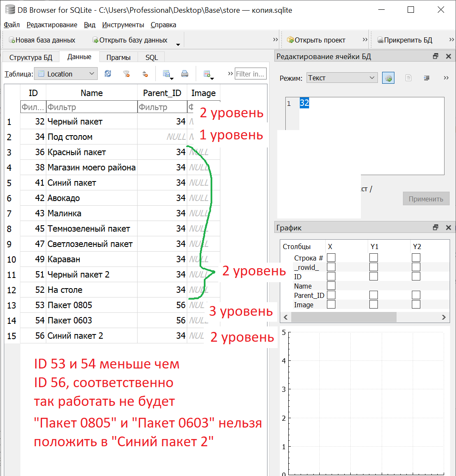
Task: Open the Инструменты menu
Action: 123,25
